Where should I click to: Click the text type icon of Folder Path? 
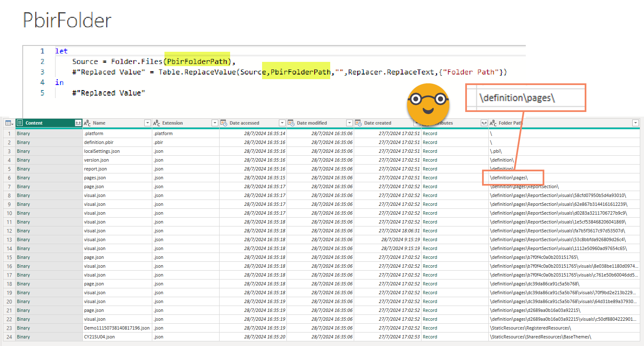pos(493,123)
